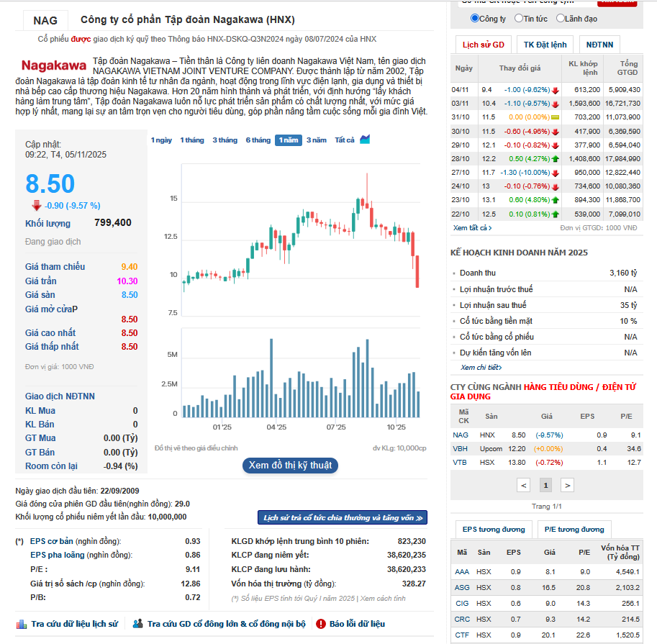This screenshot has height=644, width=657.
Task: Click the red down arrow in the 04/11 row
Action: click(x=556, y=90)
